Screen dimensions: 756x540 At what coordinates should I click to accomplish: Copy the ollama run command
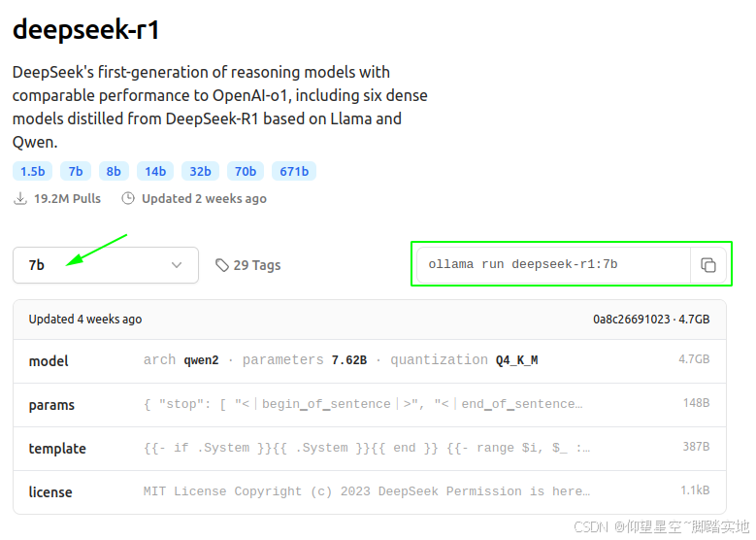(x=707, y=265)
